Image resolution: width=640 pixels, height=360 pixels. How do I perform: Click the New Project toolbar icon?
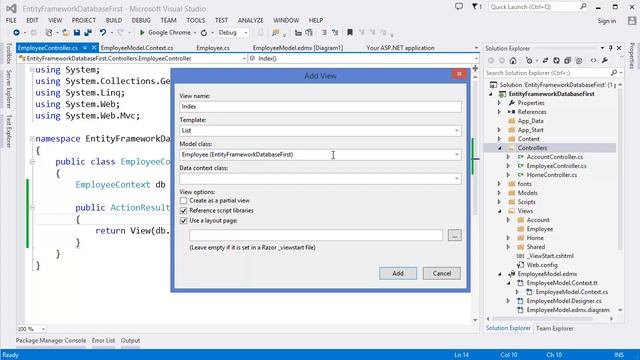[49, 32]
